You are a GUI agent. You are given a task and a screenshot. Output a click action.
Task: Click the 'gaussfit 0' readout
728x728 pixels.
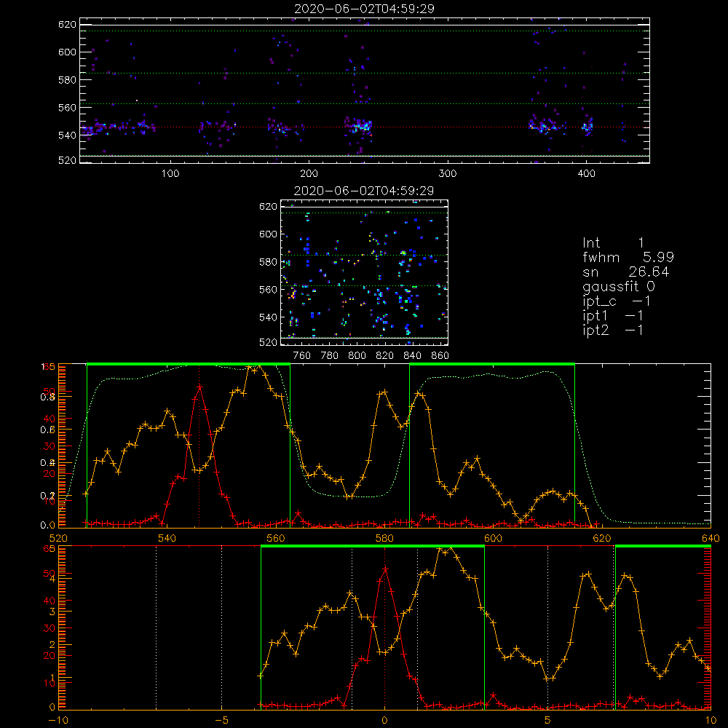619,286
